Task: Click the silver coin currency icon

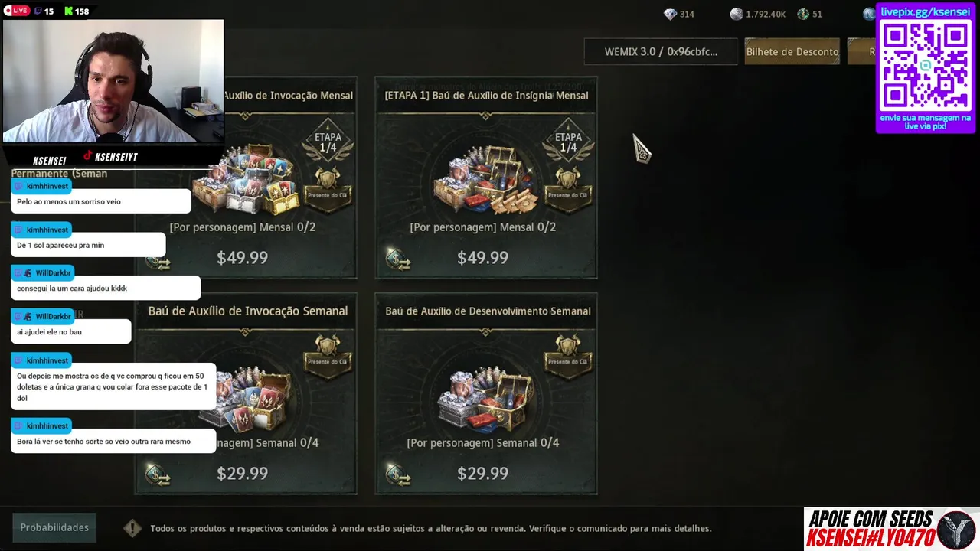Action: tap(737, 14)
